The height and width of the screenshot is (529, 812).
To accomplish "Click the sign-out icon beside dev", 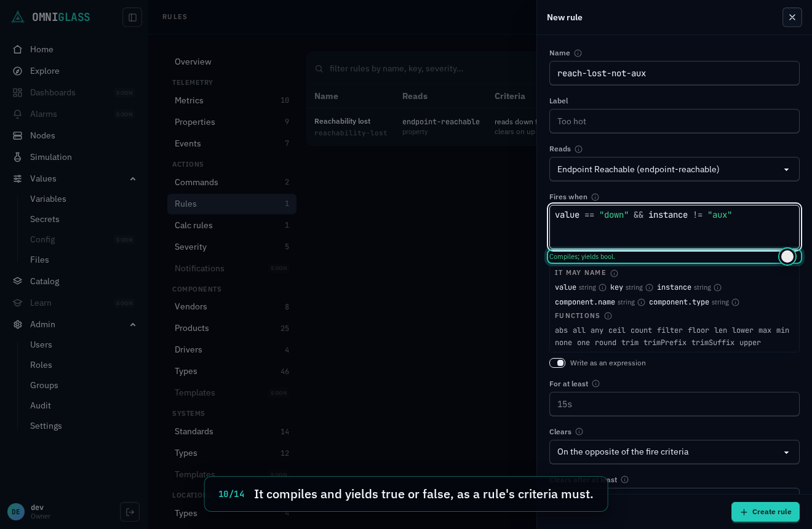I will pos(130,512).
